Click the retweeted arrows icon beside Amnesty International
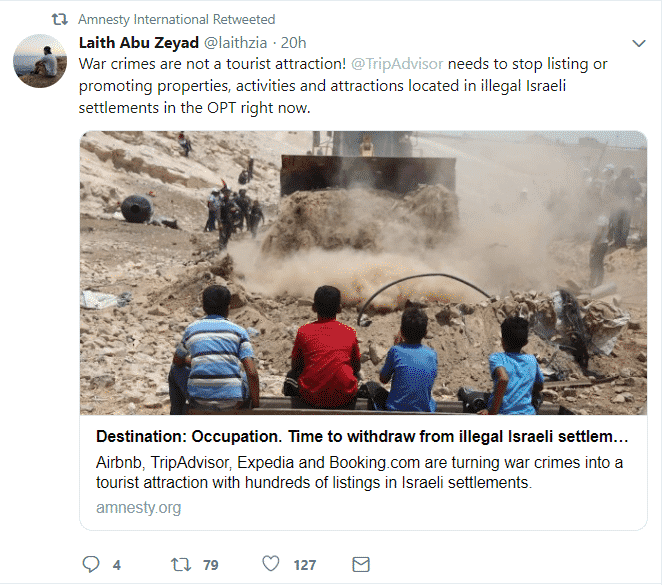The image size is (662, 585). [x=60, y=19]
